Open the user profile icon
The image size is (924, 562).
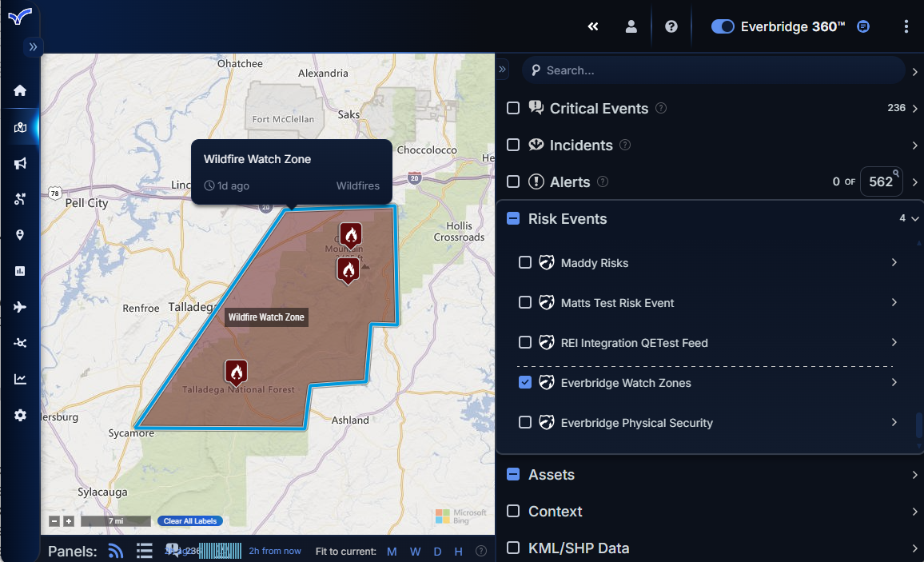tap(631, 26)
